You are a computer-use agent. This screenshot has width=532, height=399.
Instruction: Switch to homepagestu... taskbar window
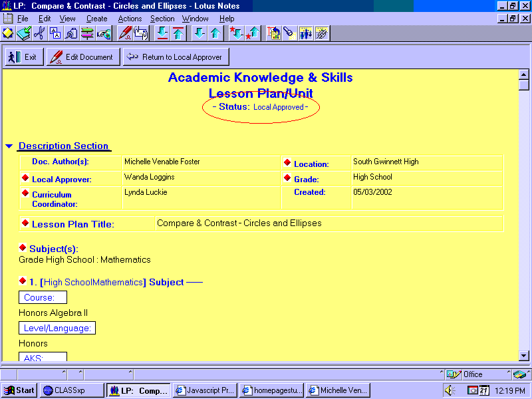(x=271, y=390)
